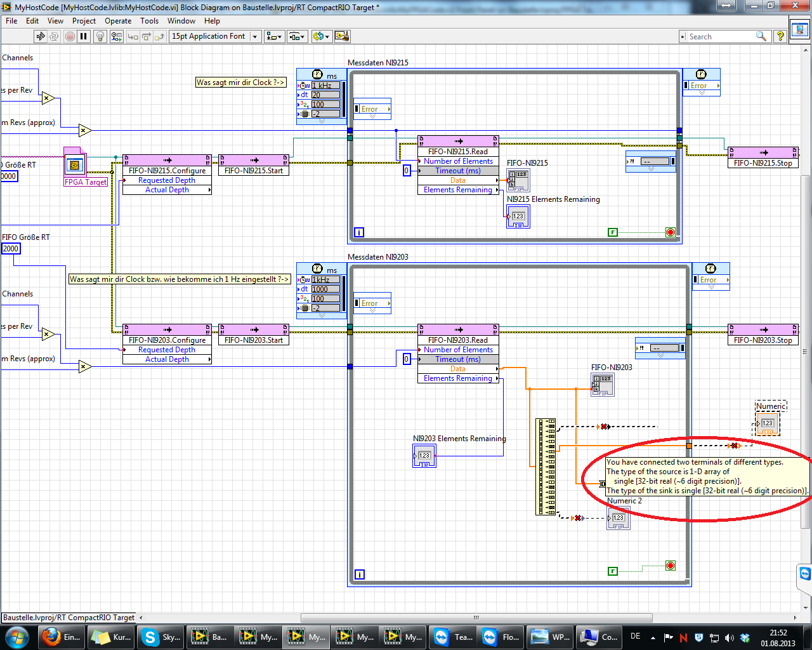Screen dimensions: 812x650
Task: Open the Align Objects dropdown
Action: (275, 36)
